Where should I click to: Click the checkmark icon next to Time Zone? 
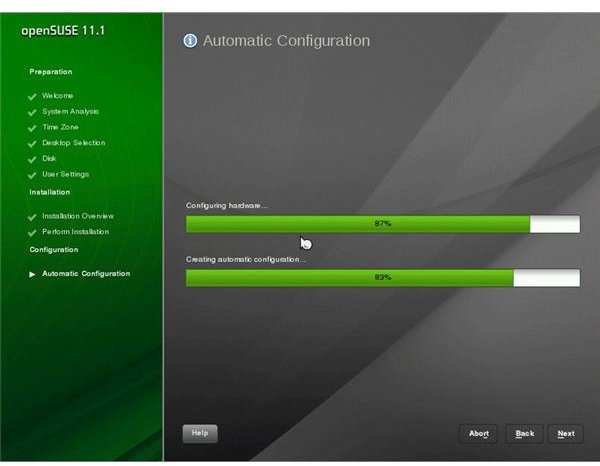click(32, 128)
